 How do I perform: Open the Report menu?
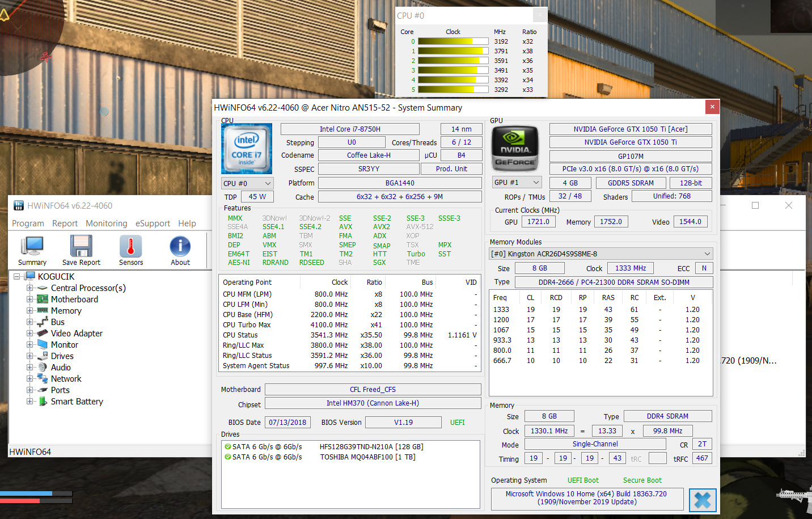[65, 223]
